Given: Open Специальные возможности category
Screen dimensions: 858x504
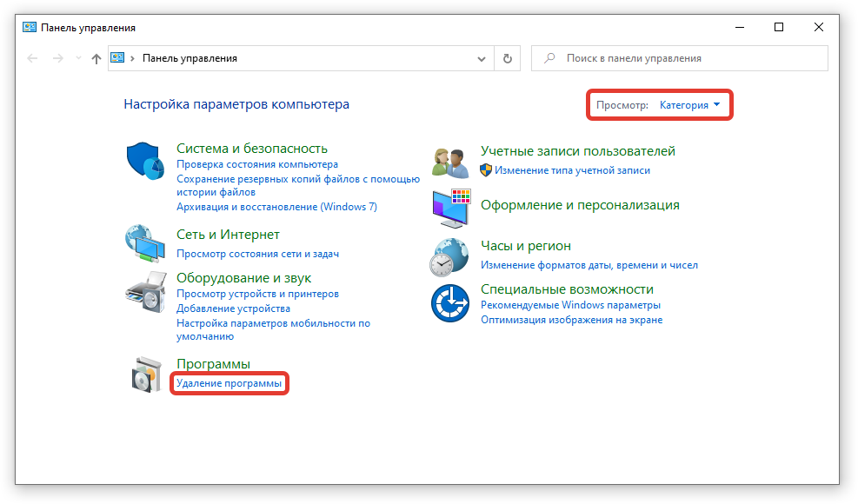Looking at the screenshot, I should (567, 289).
